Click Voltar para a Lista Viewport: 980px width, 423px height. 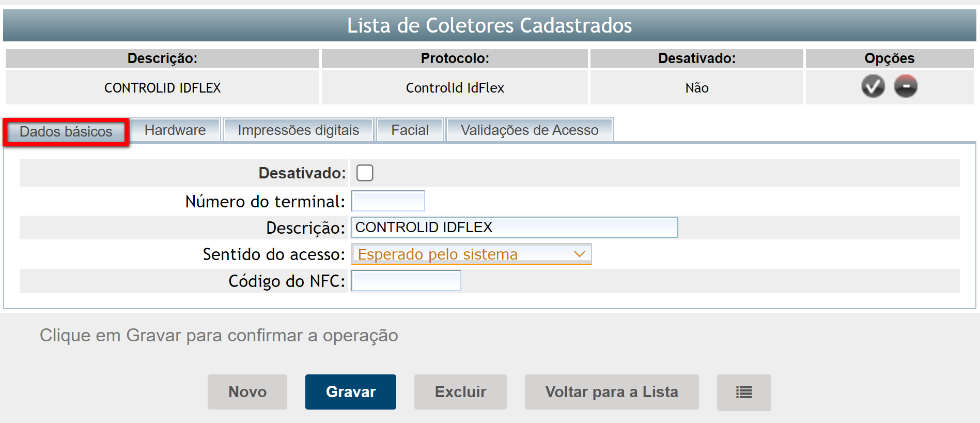pos(612,392)
